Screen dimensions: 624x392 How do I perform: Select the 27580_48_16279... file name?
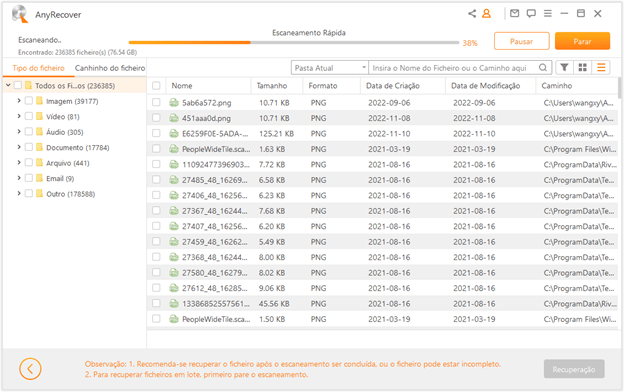(214, 273)
